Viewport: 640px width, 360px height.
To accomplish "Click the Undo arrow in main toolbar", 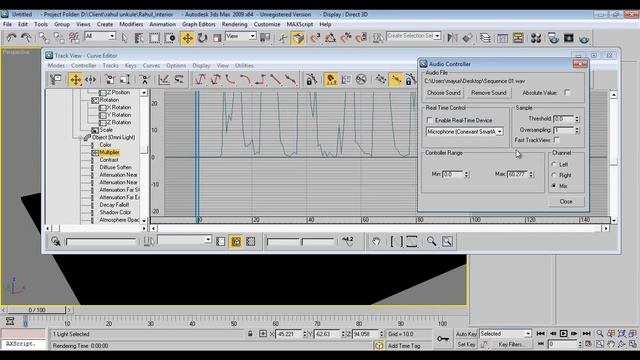I will pyautogui.click(x=11, y=38).
